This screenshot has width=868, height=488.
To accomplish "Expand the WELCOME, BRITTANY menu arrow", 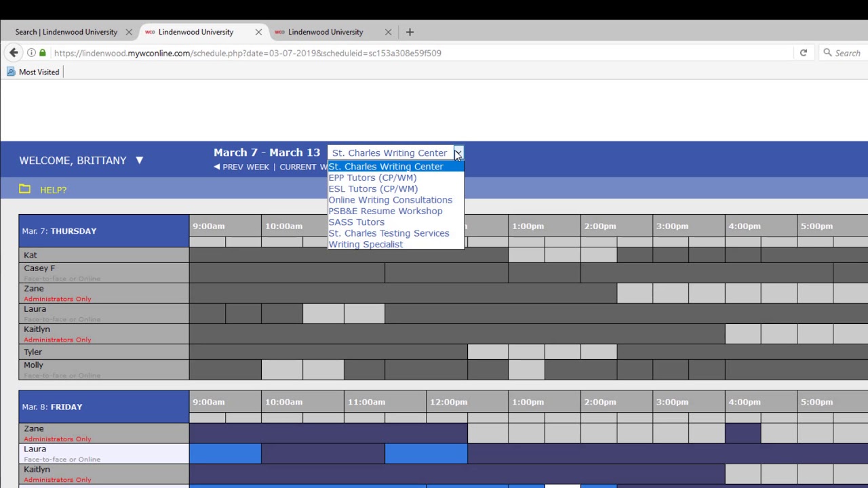I will coord(139,161).
